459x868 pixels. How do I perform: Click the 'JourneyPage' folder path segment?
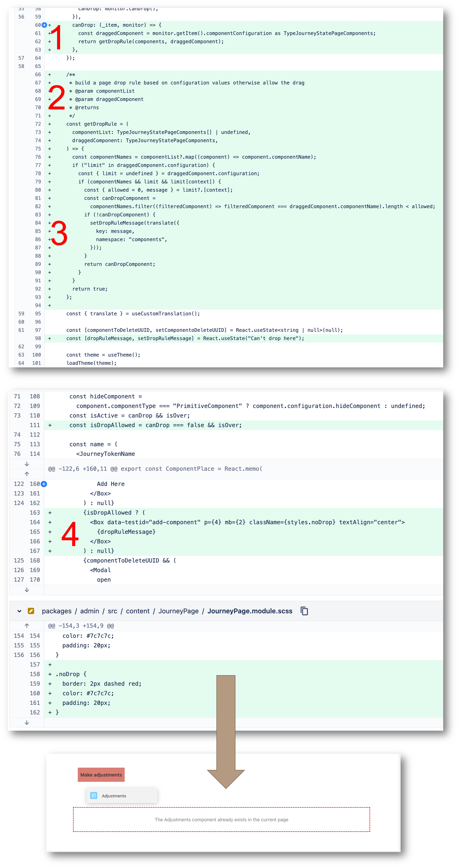point(178,611)
